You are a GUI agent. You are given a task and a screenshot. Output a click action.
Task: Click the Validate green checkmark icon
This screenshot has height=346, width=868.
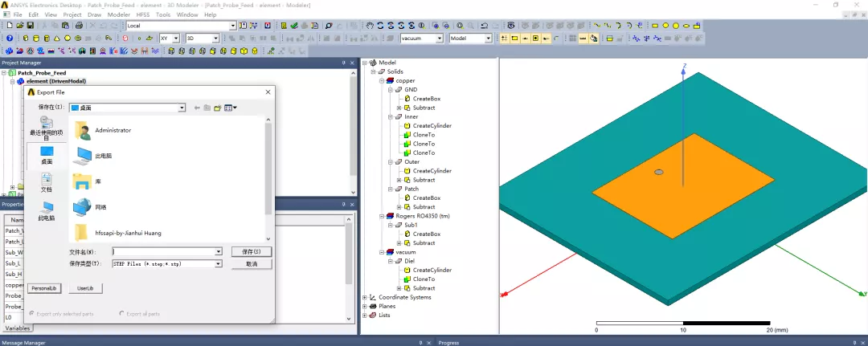pos(294,26)
